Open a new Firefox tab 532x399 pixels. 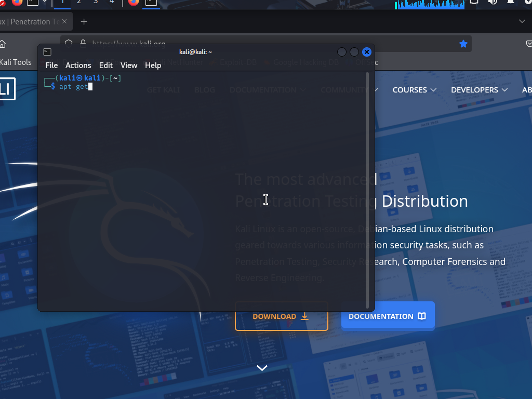coord(84,22)
